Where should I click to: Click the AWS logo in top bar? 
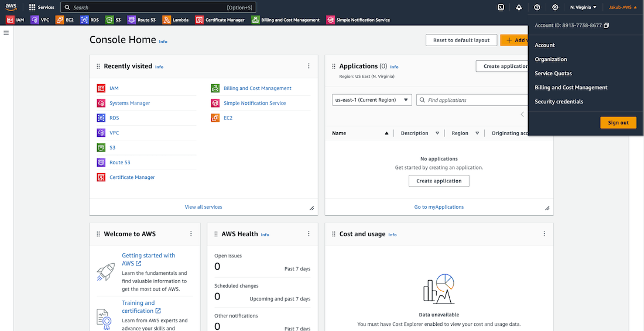tap(11, 7)
